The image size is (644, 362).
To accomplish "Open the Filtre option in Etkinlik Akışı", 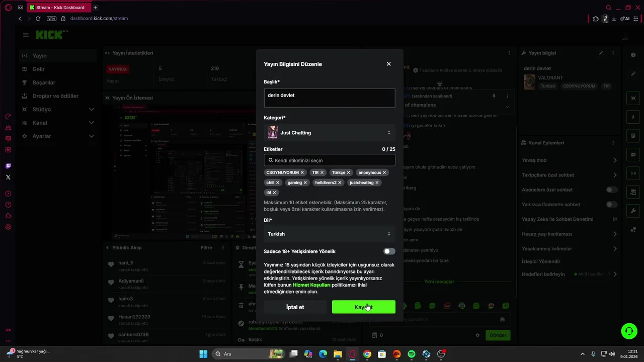I will pos(206,248).
